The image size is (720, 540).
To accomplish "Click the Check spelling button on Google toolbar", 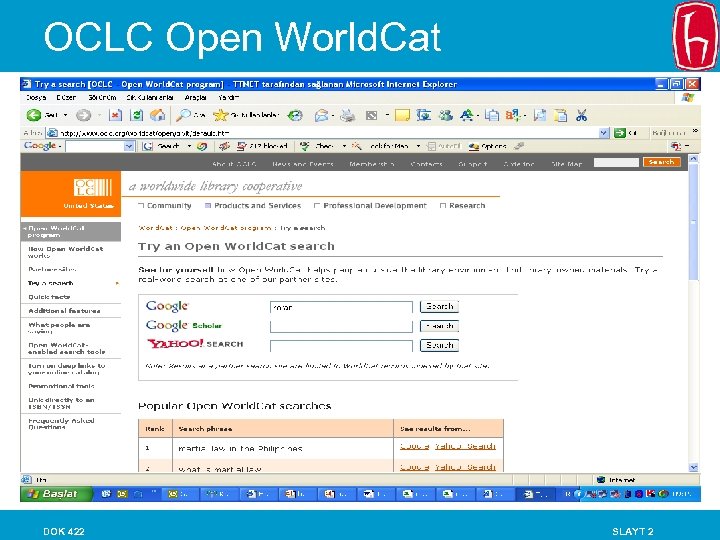I will (318, 146).
